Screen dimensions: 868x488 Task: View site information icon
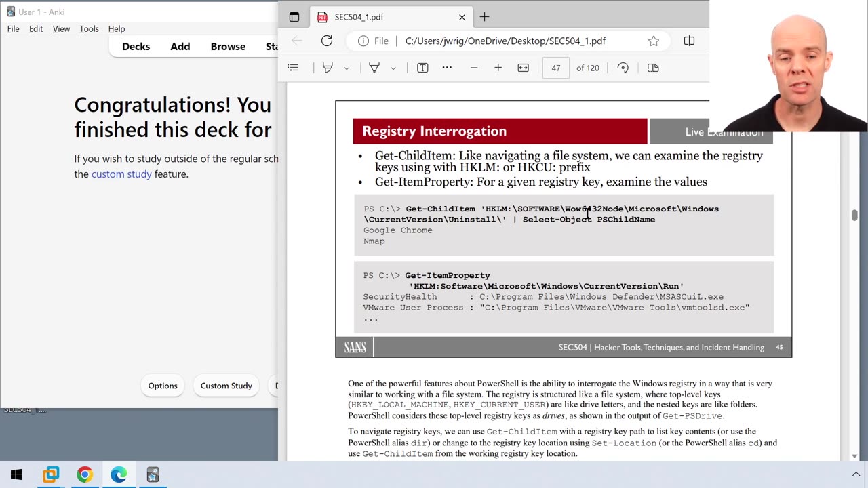363,41
